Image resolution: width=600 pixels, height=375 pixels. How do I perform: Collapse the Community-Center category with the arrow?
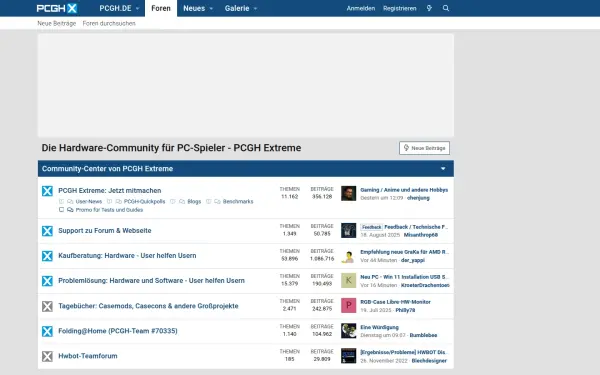443,169
